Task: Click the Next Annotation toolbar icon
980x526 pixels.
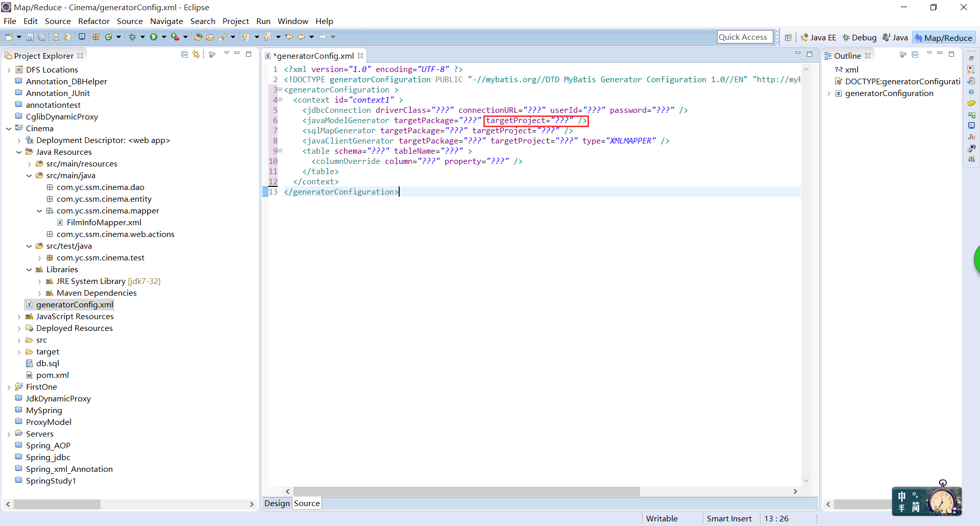Action: click(246, 37)
